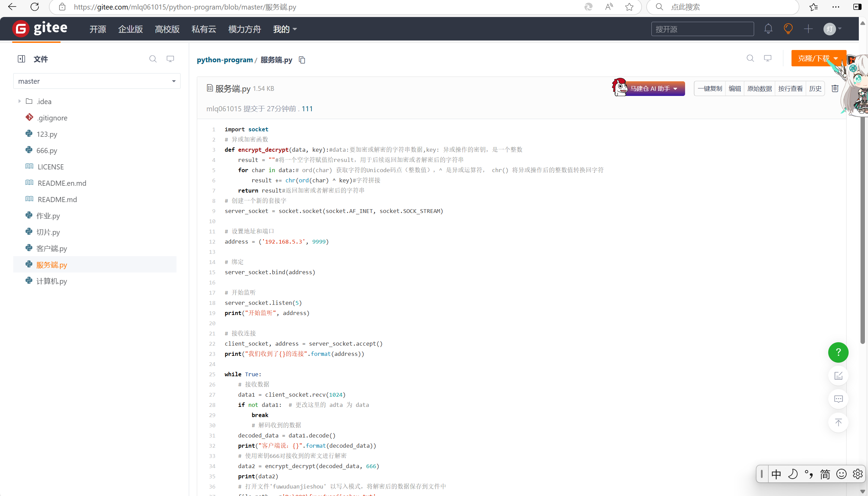Click the plus create-new icon
The width and height of the screenshot is (868, 496).
(x=808, y=29)
